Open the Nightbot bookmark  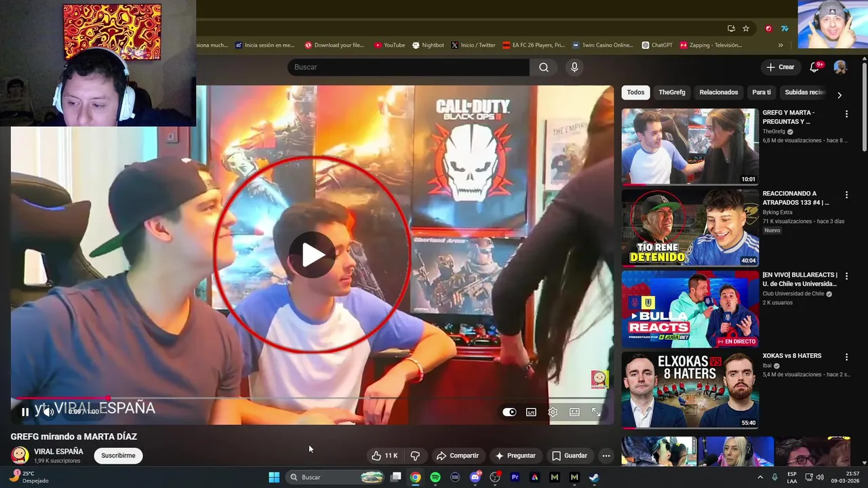coord(428,45)
